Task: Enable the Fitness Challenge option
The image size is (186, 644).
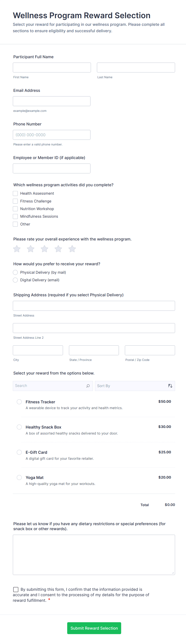Action: tap(15, 201)
